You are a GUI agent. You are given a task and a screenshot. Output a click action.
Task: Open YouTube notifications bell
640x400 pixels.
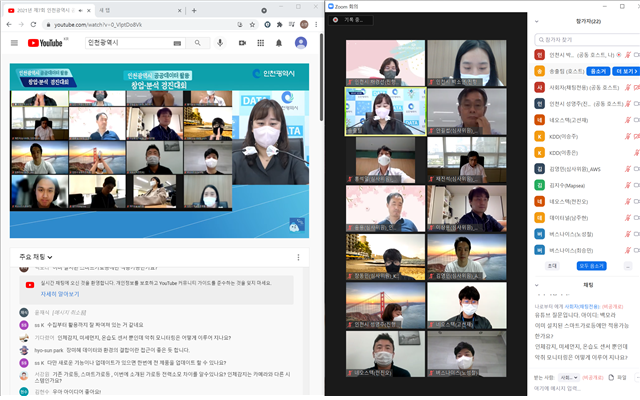281,43
